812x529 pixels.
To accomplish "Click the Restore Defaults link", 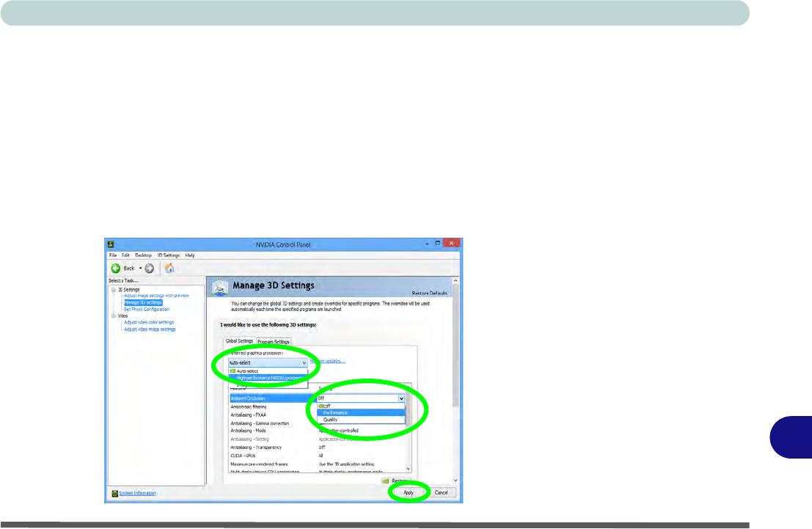I will [x=429, y=293].
